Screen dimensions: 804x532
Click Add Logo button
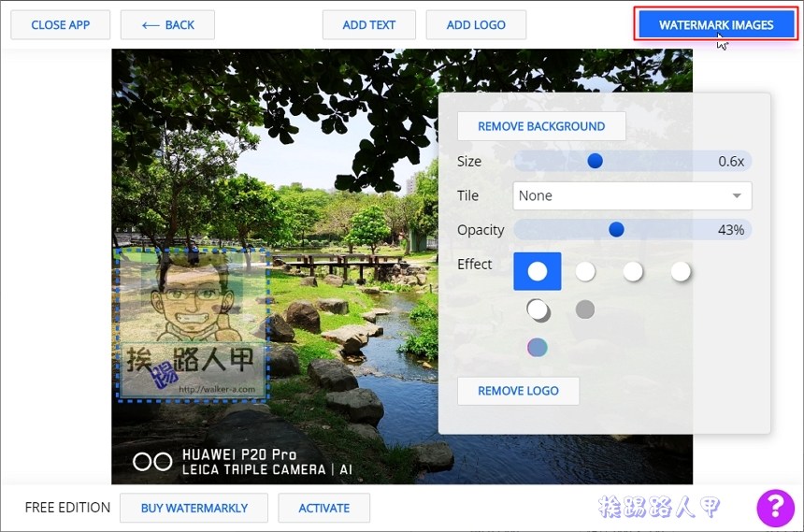(x=476, y=24)
